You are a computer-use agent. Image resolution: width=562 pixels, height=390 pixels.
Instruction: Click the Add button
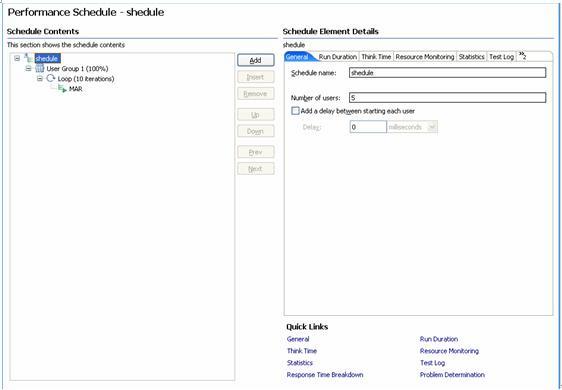point(256,60)
